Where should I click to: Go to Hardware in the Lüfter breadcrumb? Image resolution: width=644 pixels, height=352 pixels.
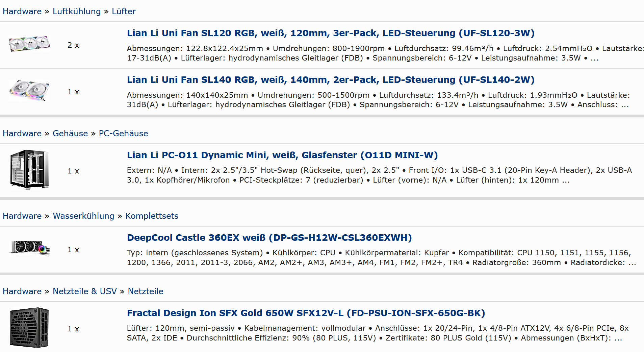22,11
